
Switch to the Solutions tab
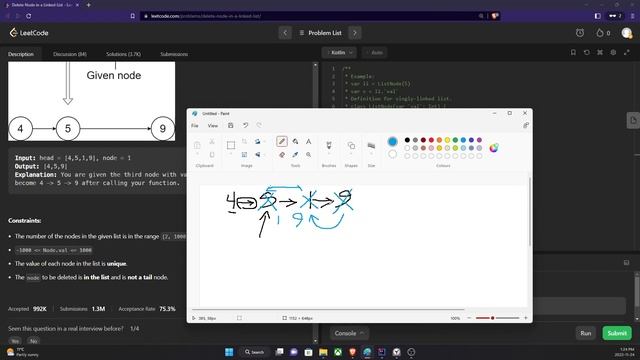click(123, 54)
